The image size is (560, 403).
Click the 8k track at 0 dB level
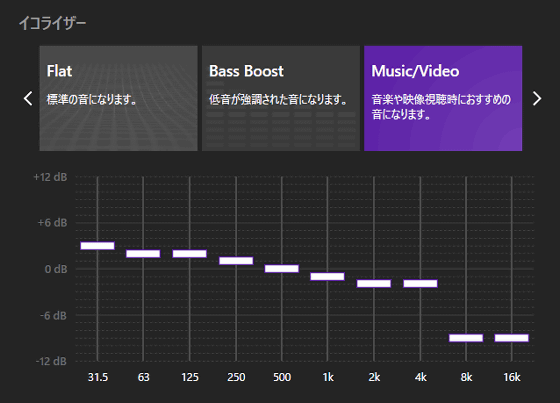click(466, 269)
